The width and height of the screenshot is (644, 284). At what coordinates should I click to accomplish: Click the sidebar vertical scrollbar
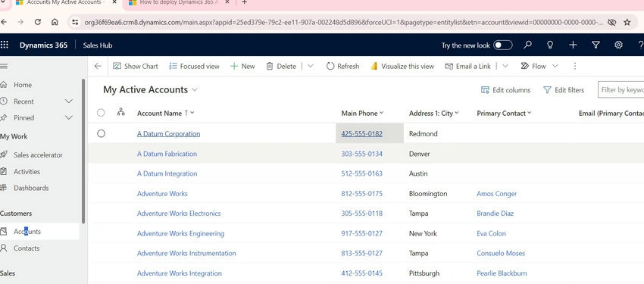(83, 151)
